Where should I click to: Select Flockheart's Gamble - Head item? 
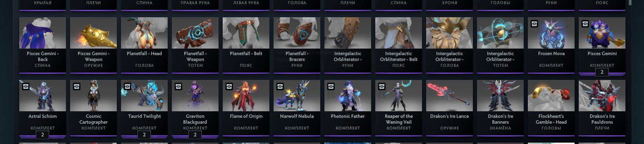click(551, 107)
